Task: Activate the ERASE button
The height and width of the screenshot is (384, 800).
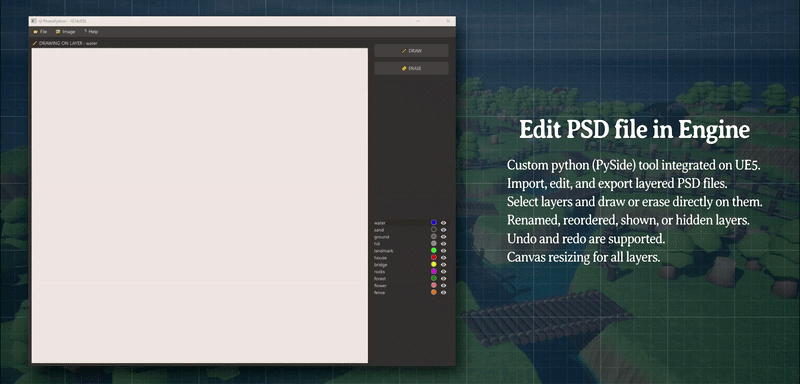Action: click(411, 68)
